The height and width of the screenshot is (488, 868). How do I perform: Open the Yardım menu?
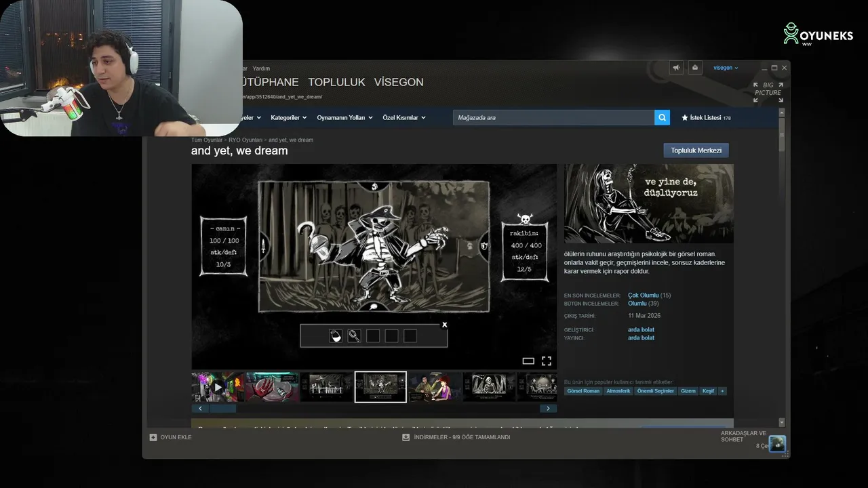pyautogui.click(x=261, y=68)
